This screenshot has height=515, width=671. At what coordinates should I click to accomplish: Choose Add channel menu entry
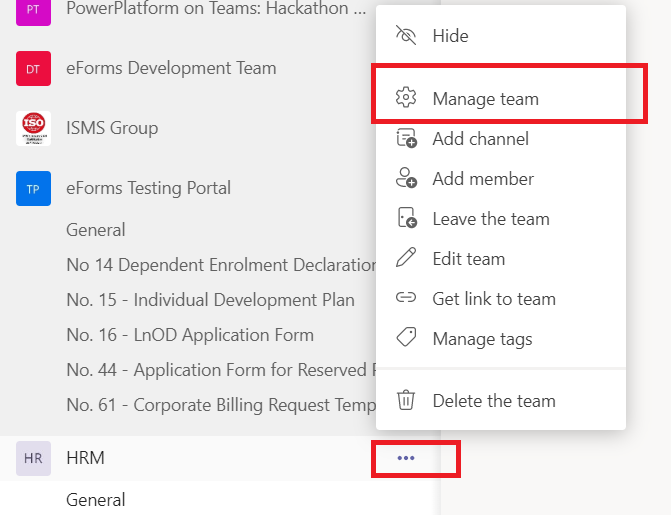click(x=501, y=139)
